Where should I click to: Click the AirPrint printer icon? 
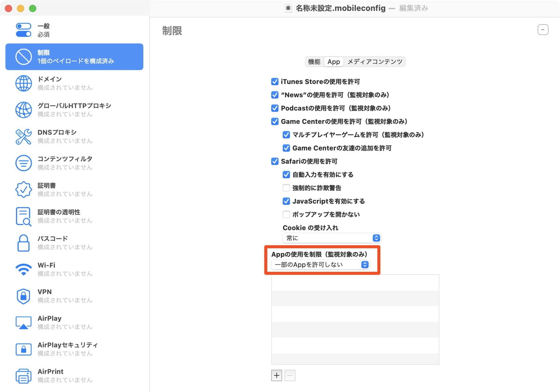point(23,376)
